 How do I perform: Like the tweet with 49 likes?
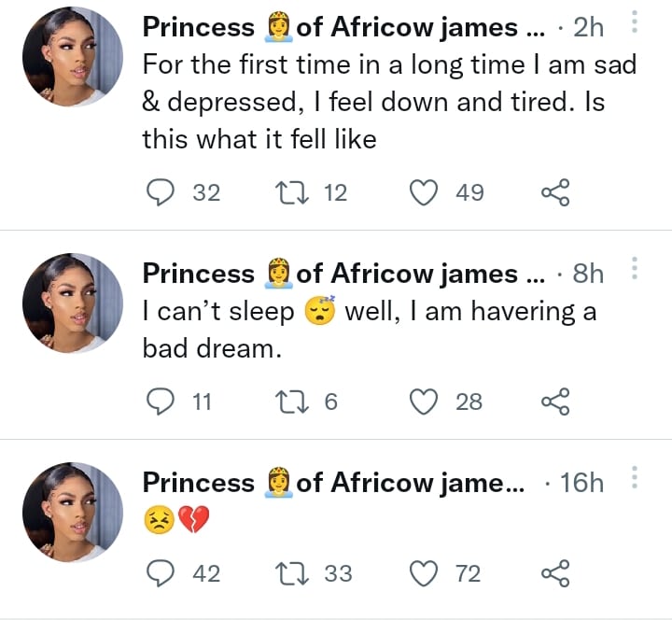coord(426,193)
